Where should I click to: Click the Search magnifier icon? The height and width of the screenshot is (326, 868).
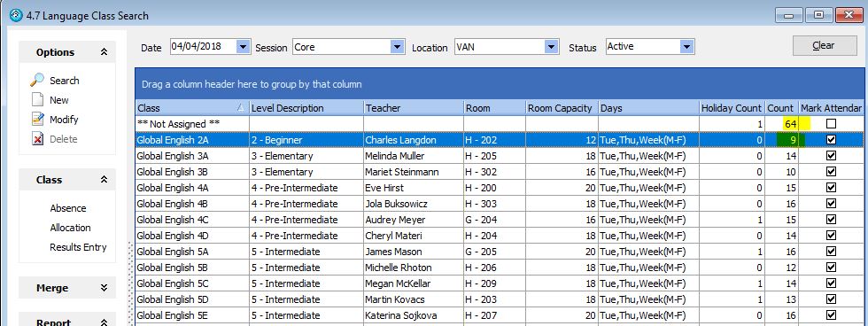pyautogui.click(x=37, y=81)
